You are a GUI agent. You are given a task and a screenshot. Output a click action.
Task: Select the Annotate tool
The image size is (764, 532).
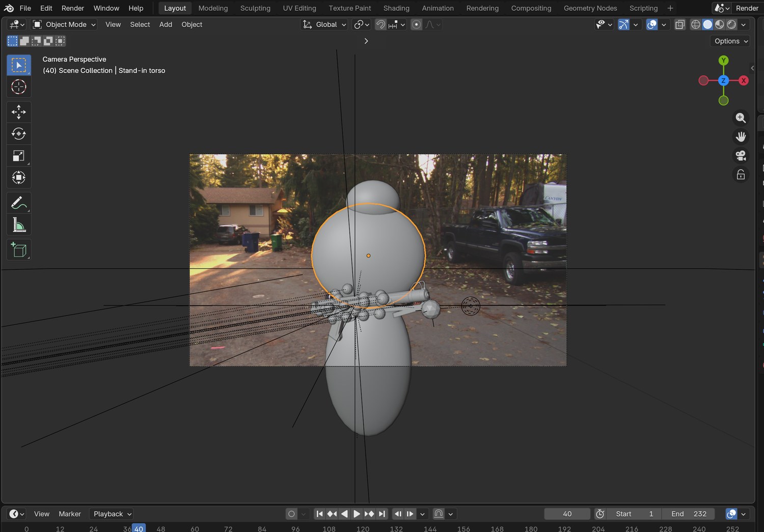pos(19,203)
